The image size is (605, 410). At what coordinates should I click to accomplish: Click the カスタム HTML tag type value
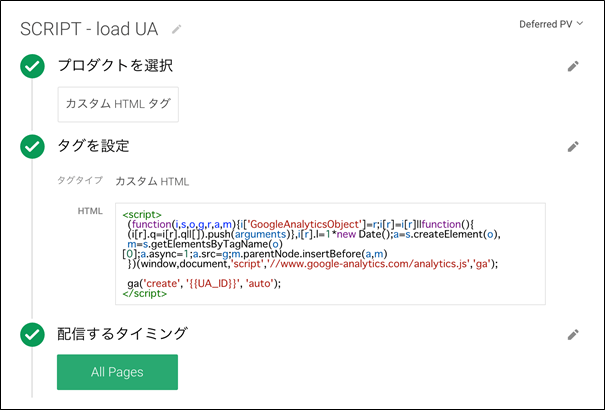[x=153, y=182]
